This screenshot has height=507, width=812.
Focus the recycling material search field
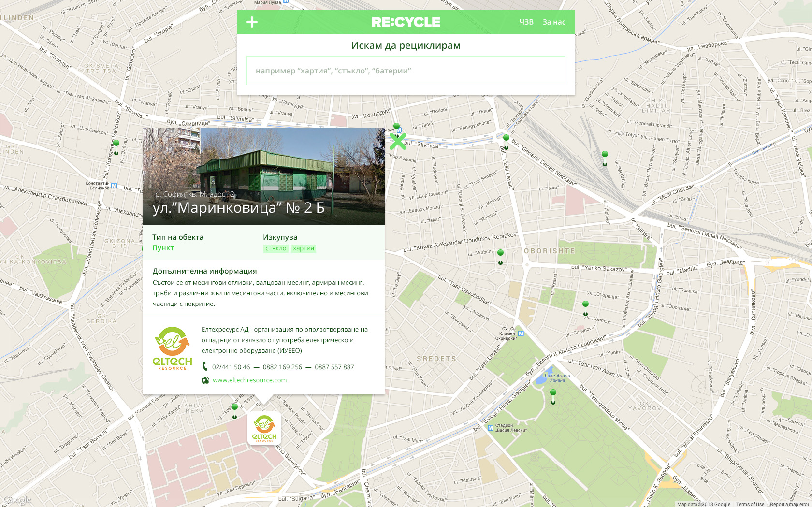406,71
